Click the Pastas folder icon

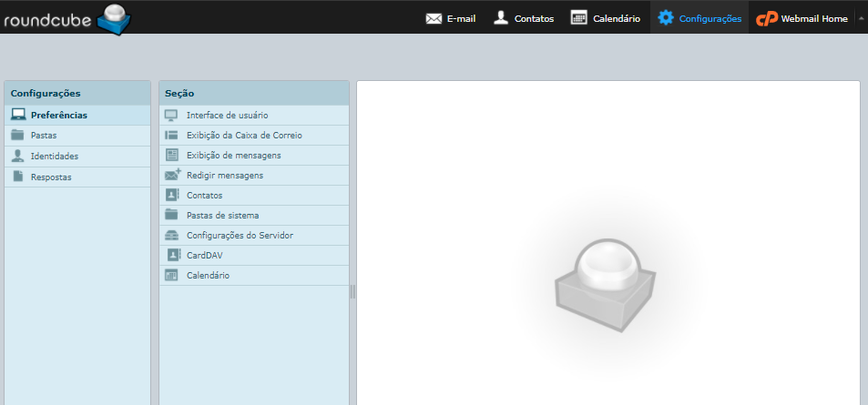click(17, 135)
